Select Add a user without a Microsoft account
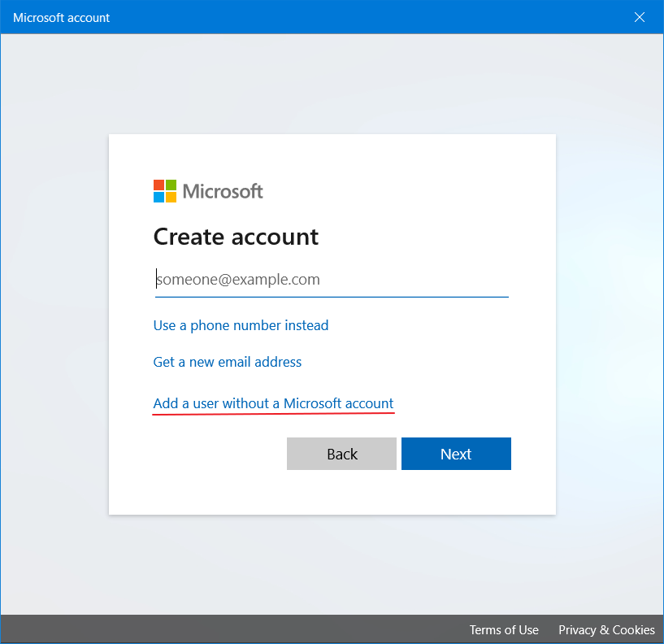This screenshot has width=664, height=644. 273,403
